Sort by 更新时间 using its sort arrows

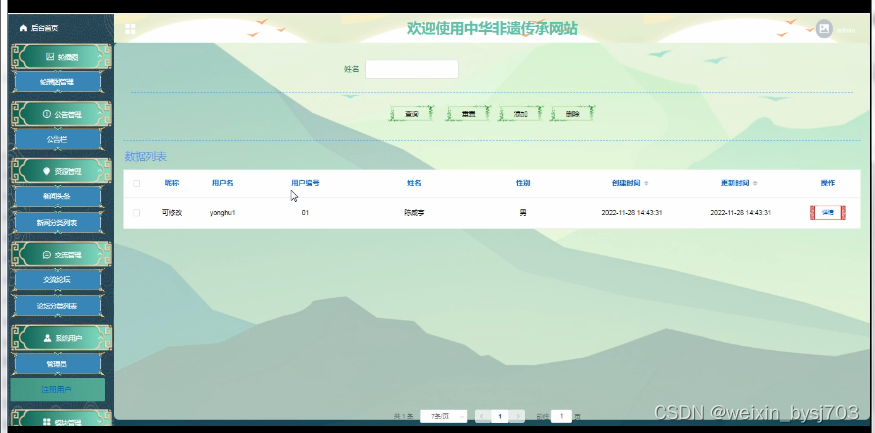(755, 183)
